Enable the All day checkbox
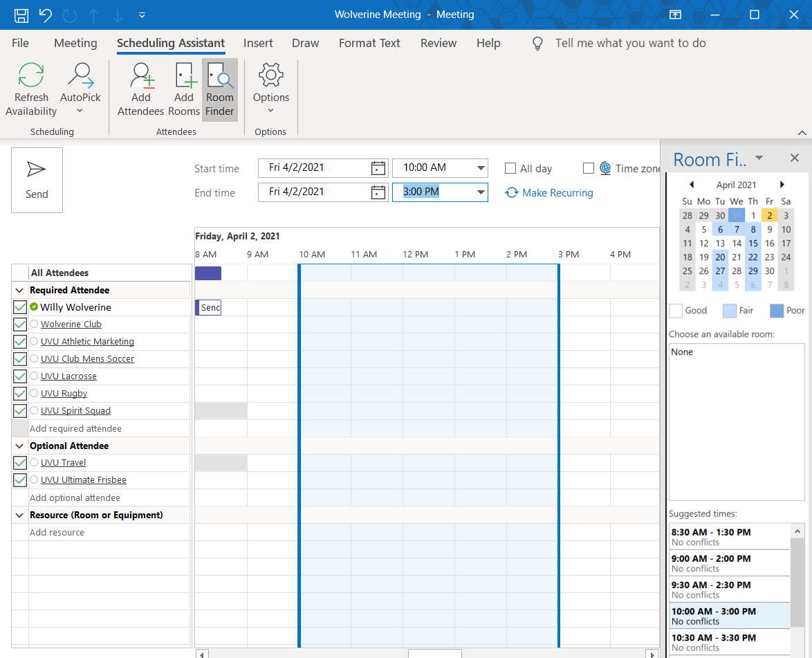Viewport: 812px width, 658px height. pos(510,167)
